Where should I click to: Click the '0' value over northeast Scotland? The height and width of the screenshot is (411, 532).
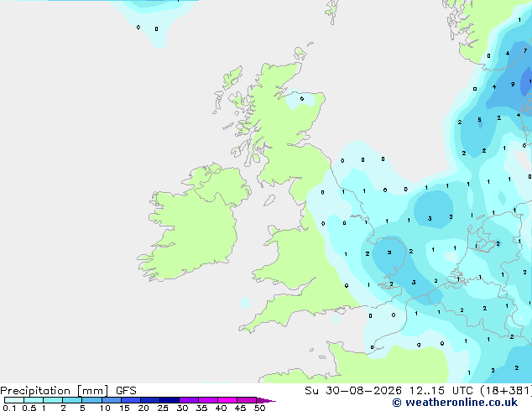(302, 99)
